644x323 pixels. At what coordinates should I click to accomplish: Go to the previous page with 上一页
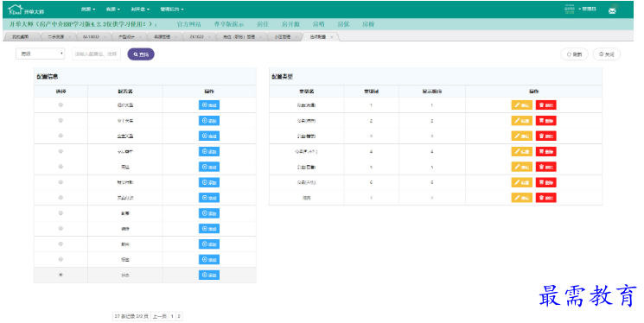159,316
